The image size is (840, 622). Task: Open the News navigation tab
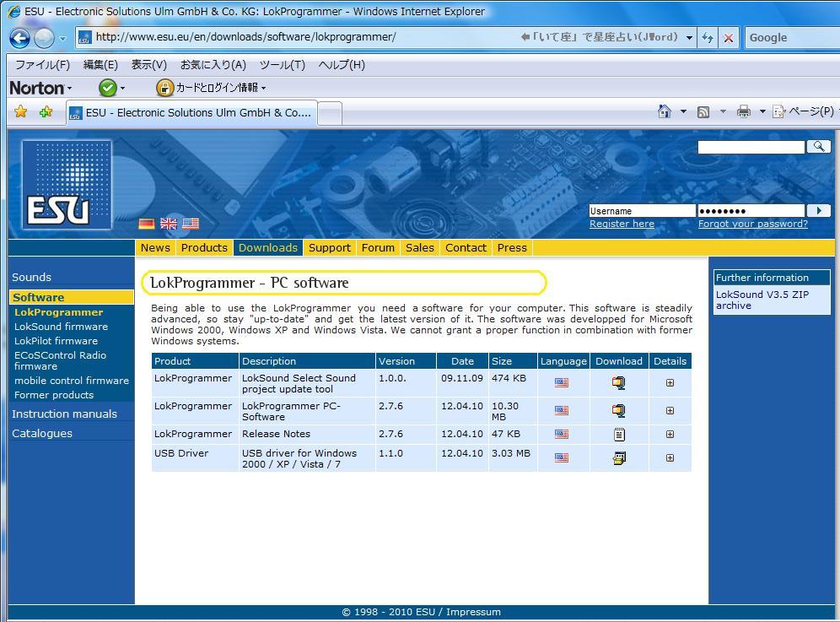point(155,248)
